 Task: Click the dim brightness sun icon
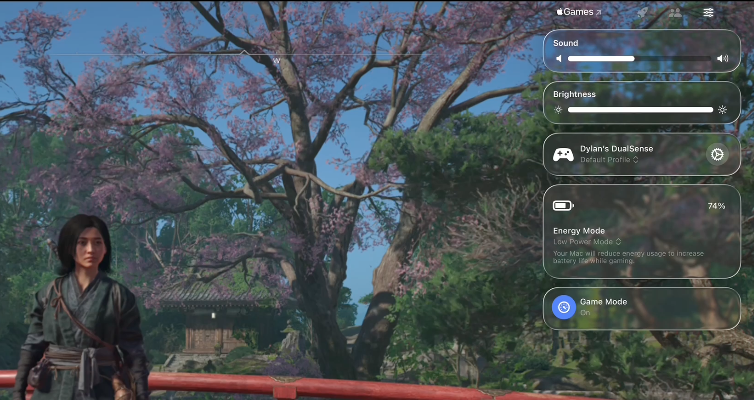[558, 110]
